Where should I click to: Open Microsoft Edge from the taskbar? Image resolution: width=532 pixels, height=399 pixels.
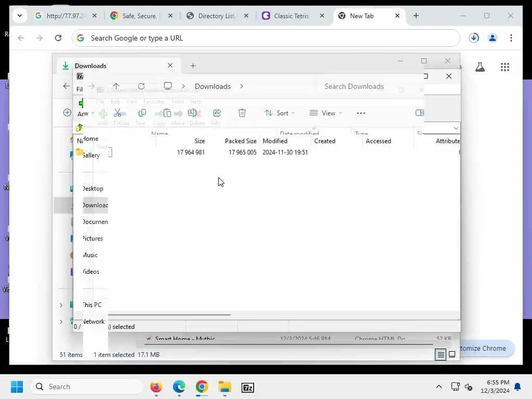point(179,387)
